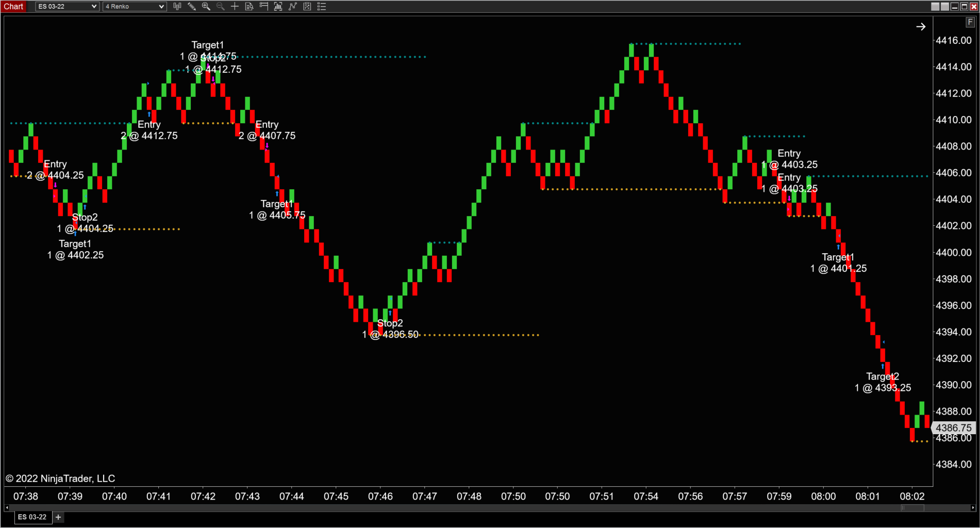Viewport: 980px width, 528px height.
Task: Click the 'Entry 2 @ 4407.75' label
Action: [x=267, y=130]
